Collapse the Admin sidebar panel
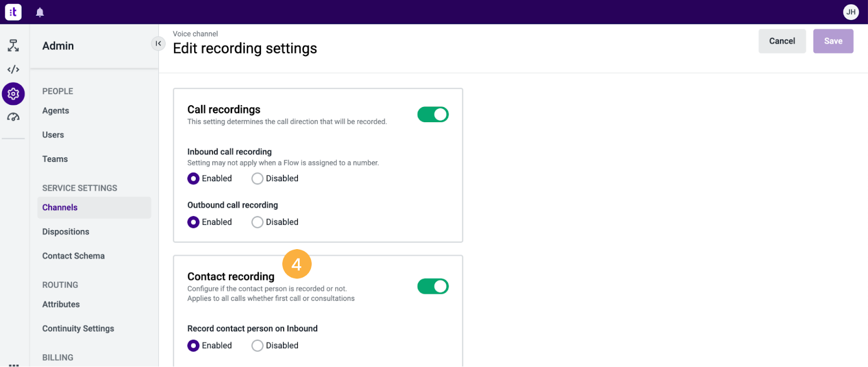This screenshot has width=868, height=367. click(x=158, y=43)
